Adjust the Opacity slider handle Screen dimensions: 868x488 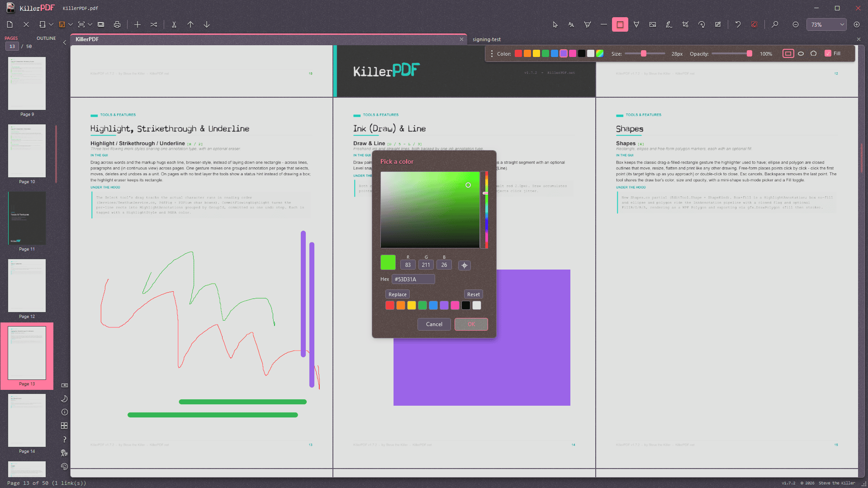[749, 53]
